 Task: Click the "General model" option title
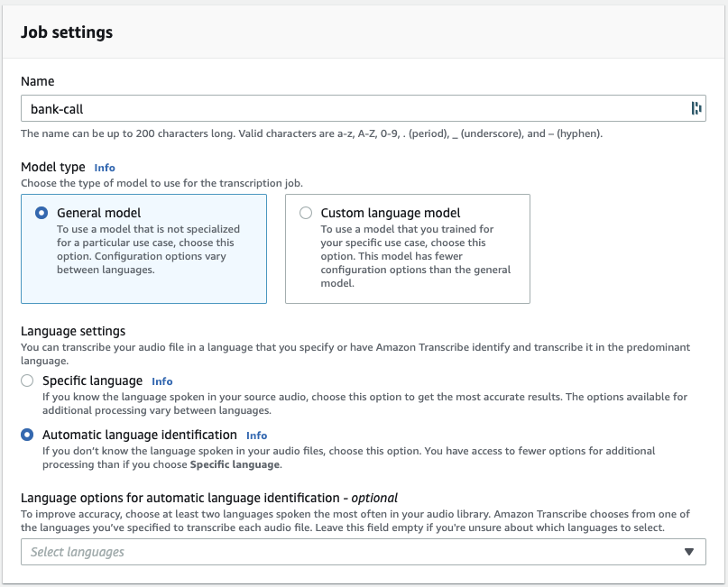98,214
